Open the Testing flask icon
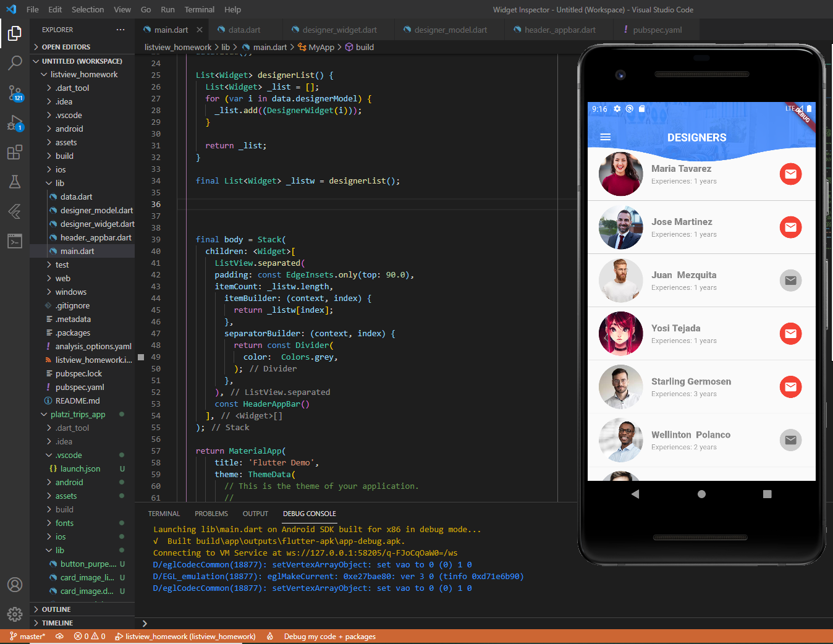Image resolution: width=833 pixels, height=644 pixels. pos(15,182)
